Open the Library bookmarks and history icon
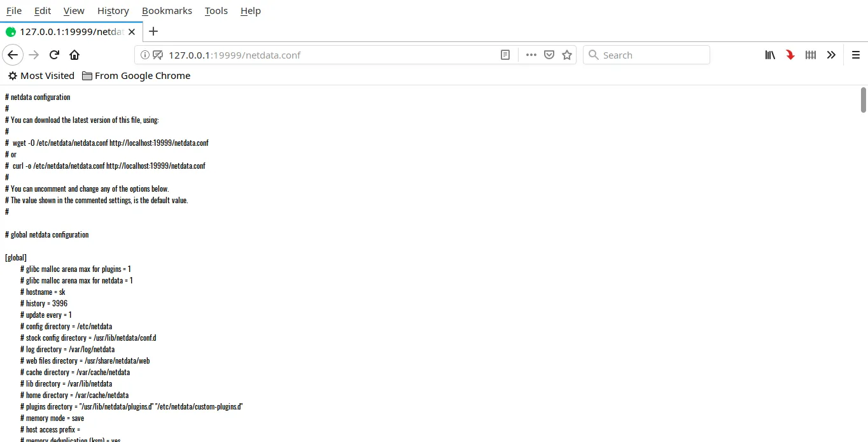 click(770, 55)
